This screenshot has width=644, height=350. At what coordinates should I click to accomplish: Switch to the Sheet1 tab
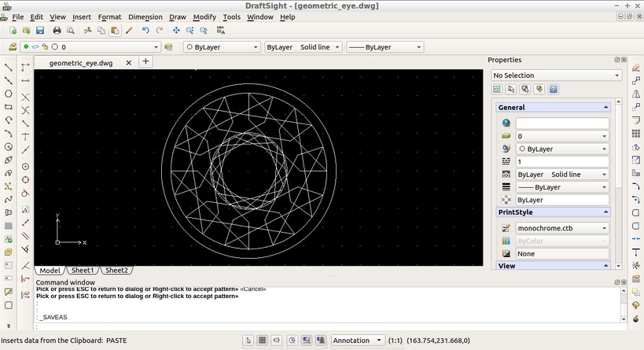[x=83, y=271]
